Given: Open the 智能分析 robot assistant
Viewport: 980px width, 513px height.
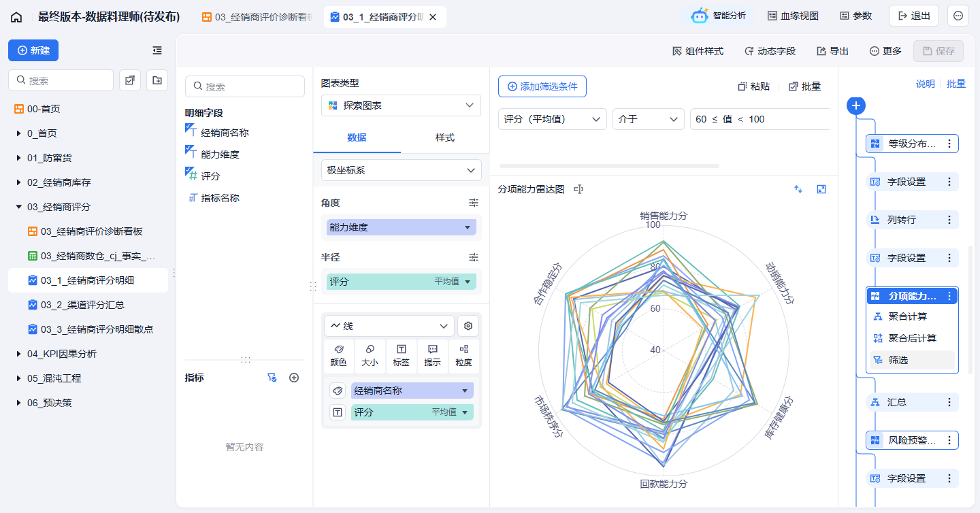Looking at the screenshot, I should (718, 16).
